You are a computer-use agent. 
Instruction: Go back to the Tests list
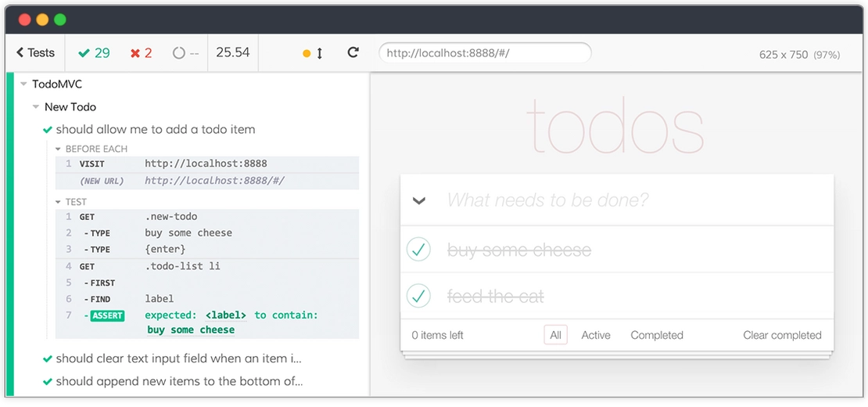point(35,52)
